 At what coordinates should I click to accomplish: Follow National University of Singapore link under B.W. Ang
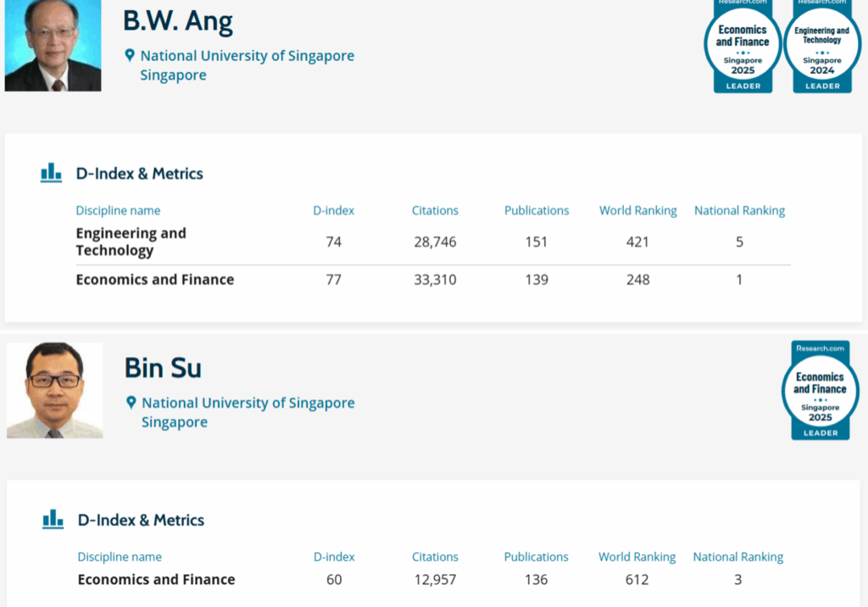click(247, 56)
